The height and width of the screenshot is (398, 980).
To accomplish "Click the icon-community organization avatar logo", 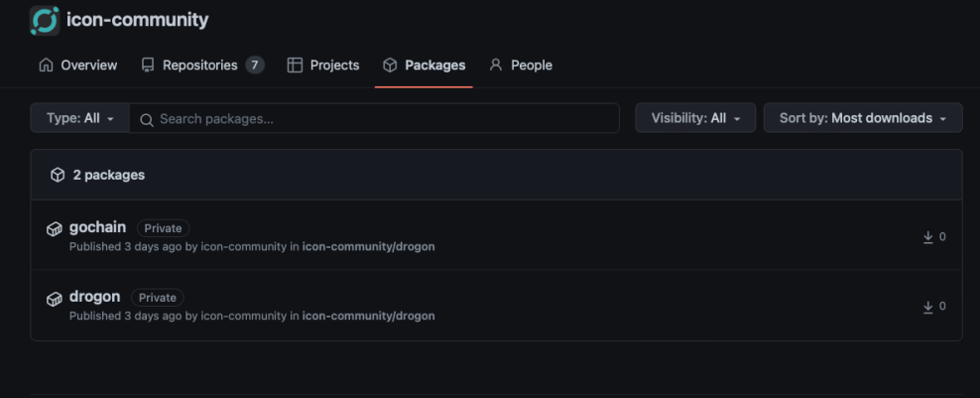I will 45,21.
